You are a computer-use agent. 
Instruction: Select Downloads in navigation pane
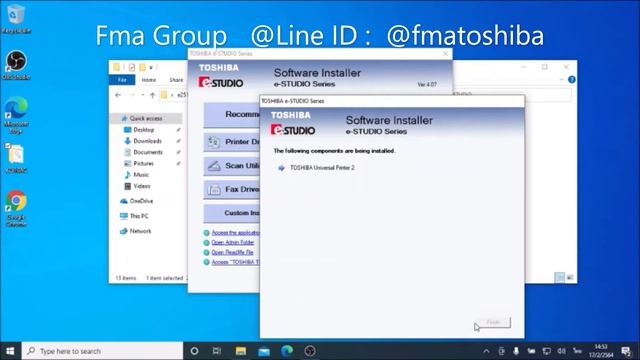click(x=147, y=141)
